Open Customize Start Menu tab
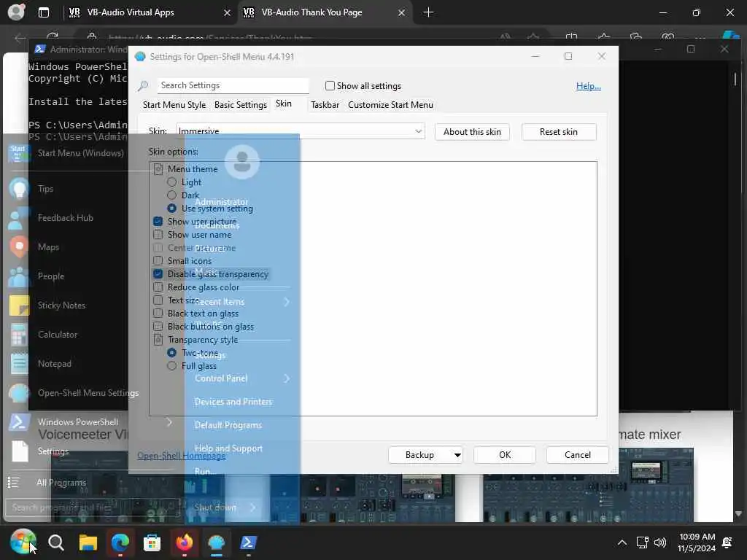 click(x=391, y=105)
